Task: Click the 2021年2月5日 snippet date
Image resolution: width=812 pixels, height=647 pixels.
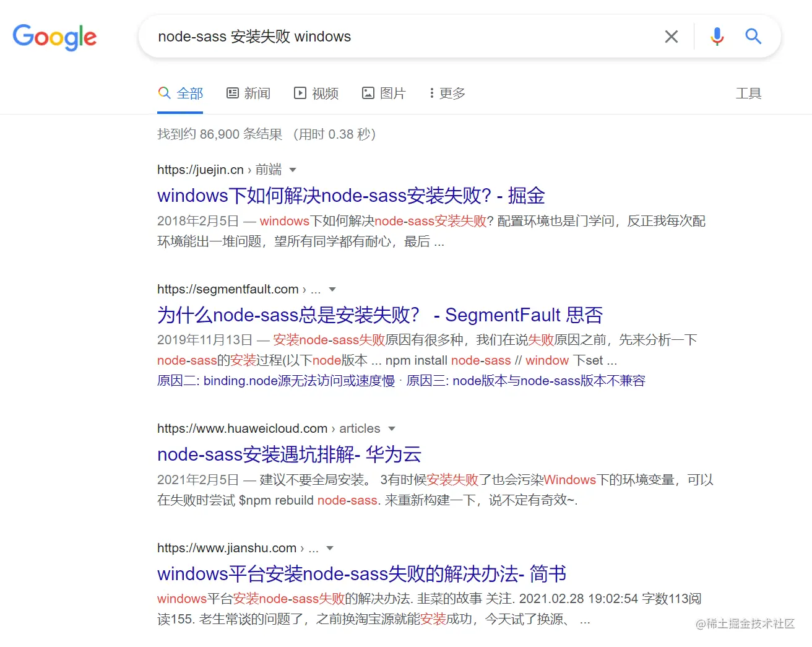Action: click(x=198, y=480)
